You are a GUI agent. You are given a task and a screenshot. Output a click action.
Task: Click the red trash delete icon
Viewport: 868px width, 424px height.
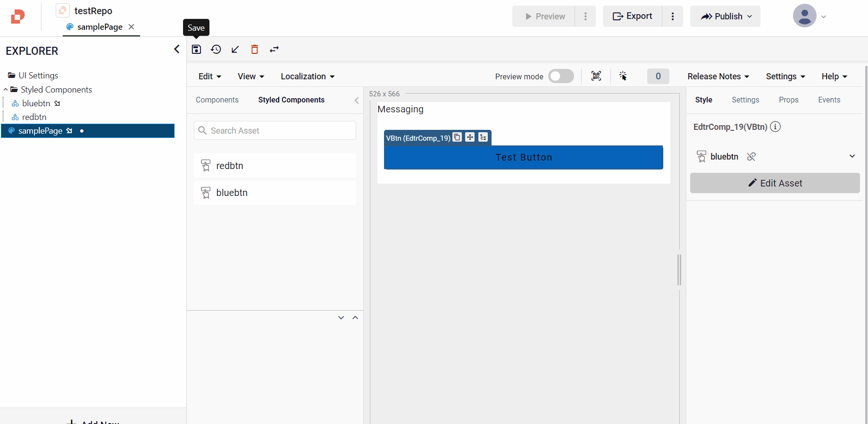[x=255, y=50]
